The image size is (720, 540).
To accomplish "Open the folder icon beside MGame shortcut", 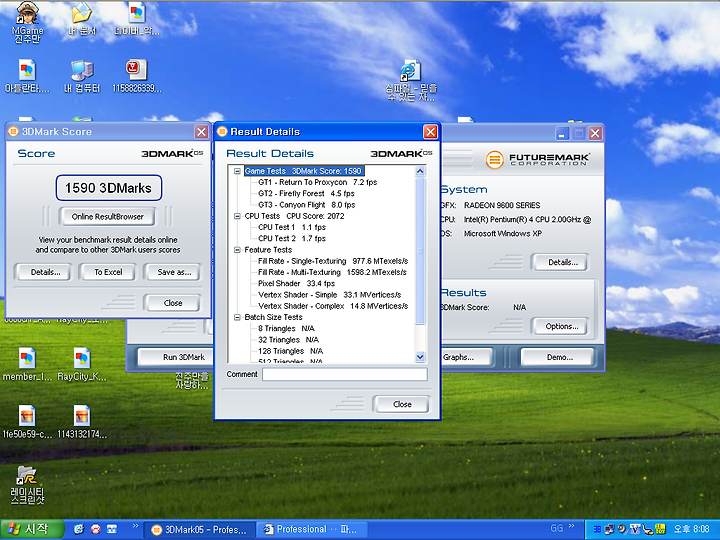I will [82, 13].
